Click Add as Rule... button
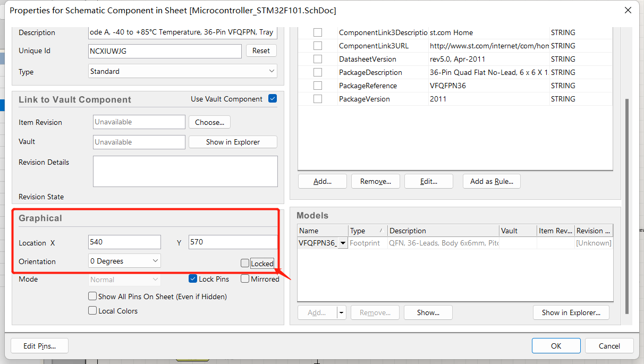This screenshot has height=364, width=644. (x=492, y=181)
